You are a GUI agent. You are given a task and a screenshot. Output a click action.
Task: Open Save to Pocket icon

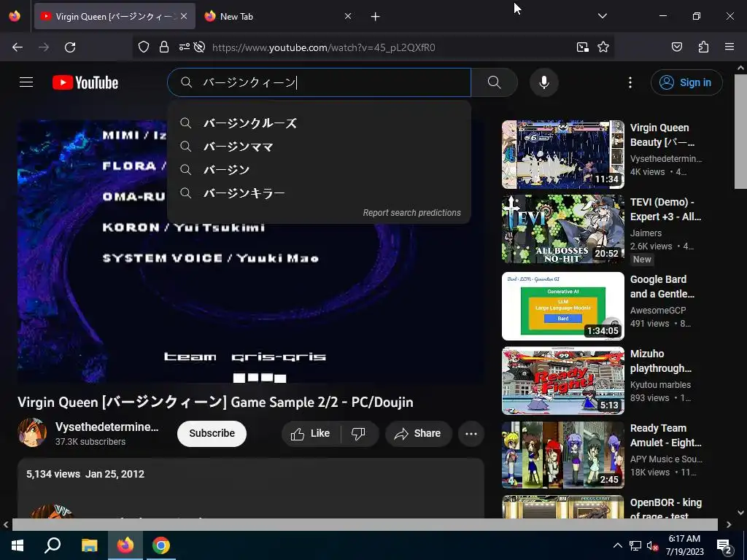tap(676, 47)
